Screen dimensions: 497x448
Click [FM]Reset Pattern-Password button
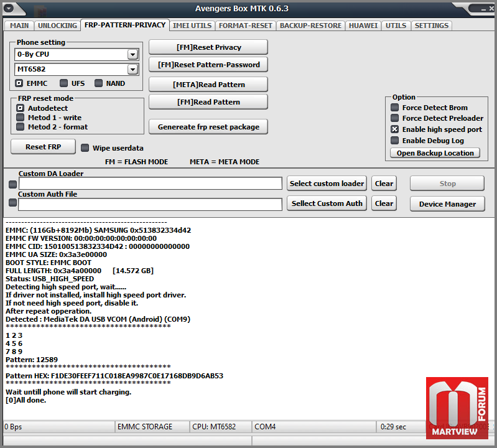[208, 65]
